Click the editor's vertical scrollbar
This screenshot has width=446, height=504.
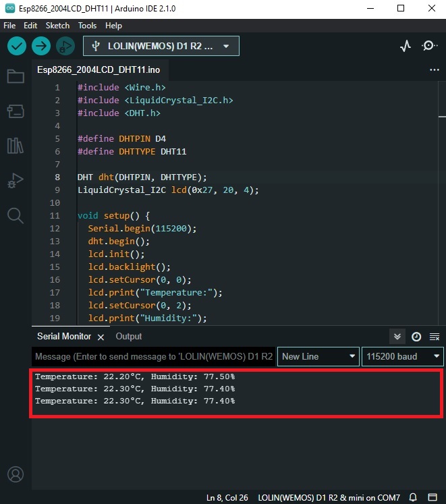(442, 202)
